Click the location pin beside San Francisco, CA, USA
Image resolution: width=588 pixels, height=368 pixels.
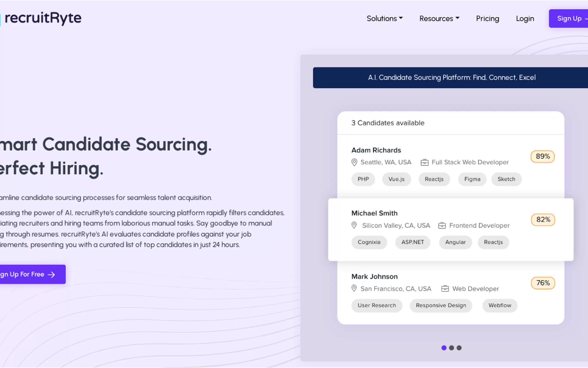(354, 289)
